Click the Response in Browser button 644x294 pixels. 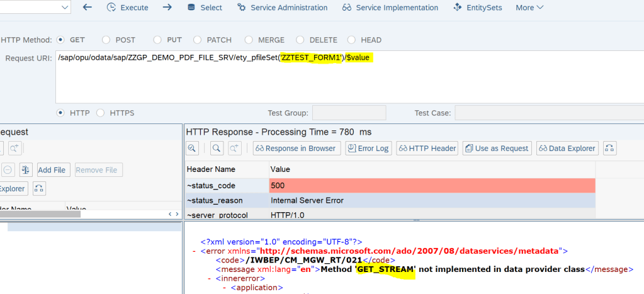[296, 149]
